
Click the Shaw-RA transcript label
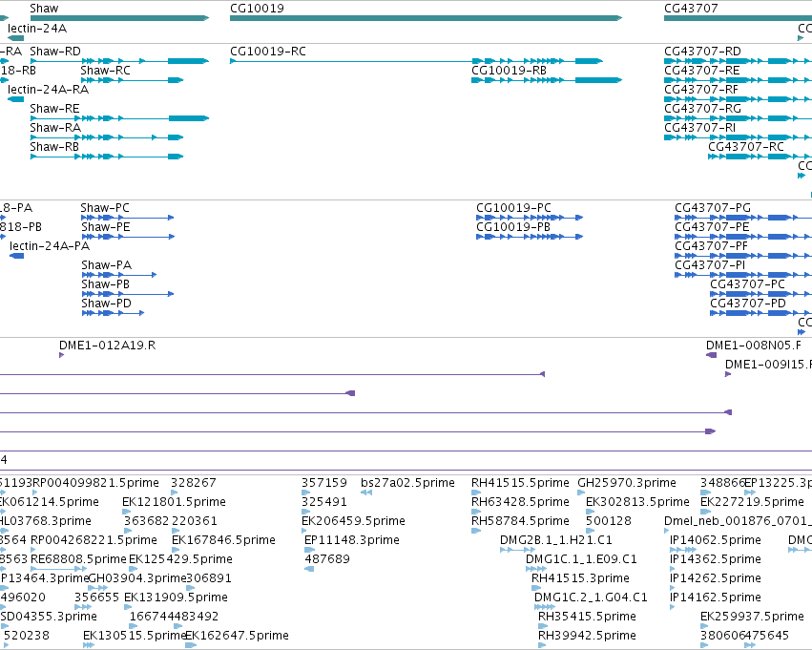55,128
